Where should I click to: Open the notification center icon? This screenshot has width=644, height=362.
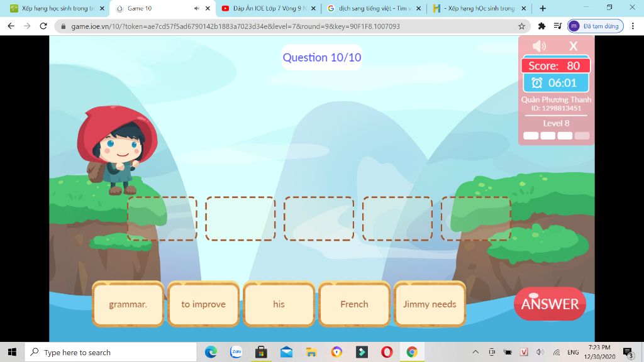(628, 352)
